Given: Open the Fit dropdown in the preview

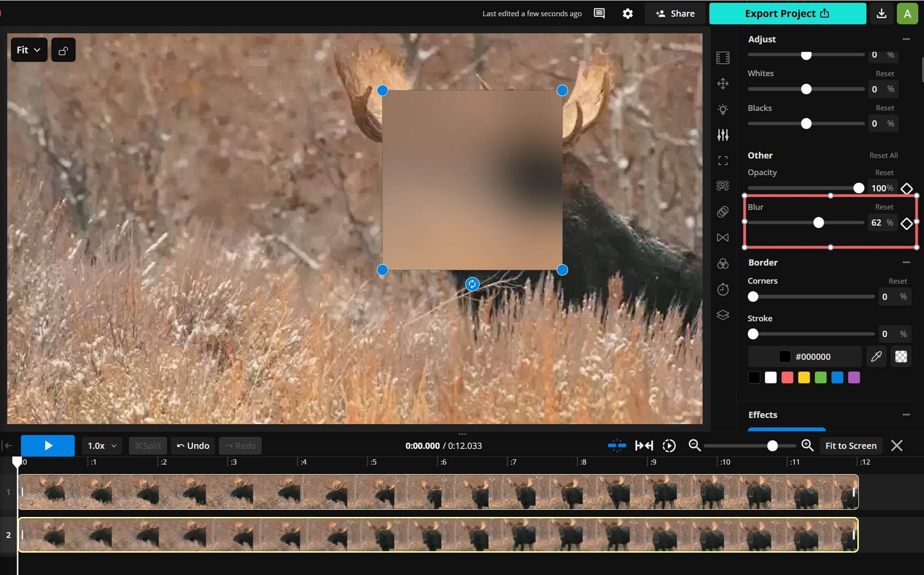Looking at the screenshot, I should pyautogui.click(x=28, y=50).
